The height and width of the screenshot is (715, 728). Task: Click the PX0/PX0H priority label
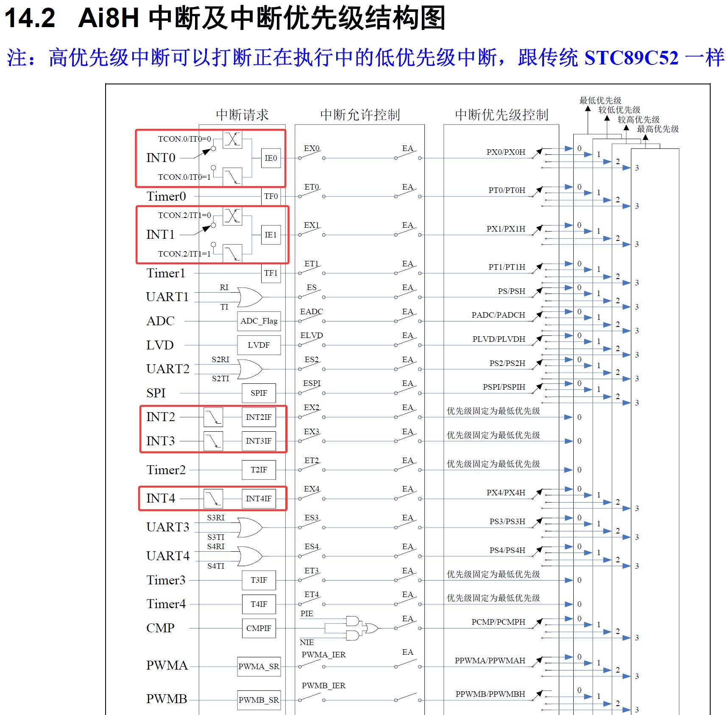[505, 152]
